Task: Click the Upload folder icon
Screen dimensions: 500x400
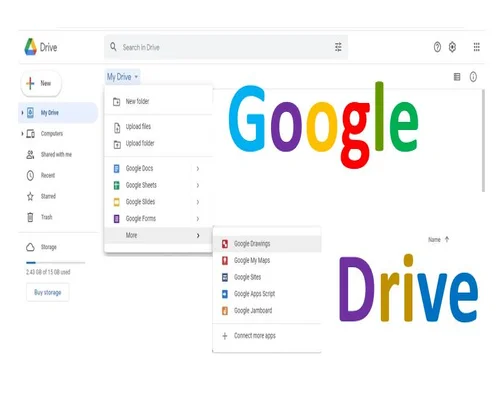Action: click(117, 144)
